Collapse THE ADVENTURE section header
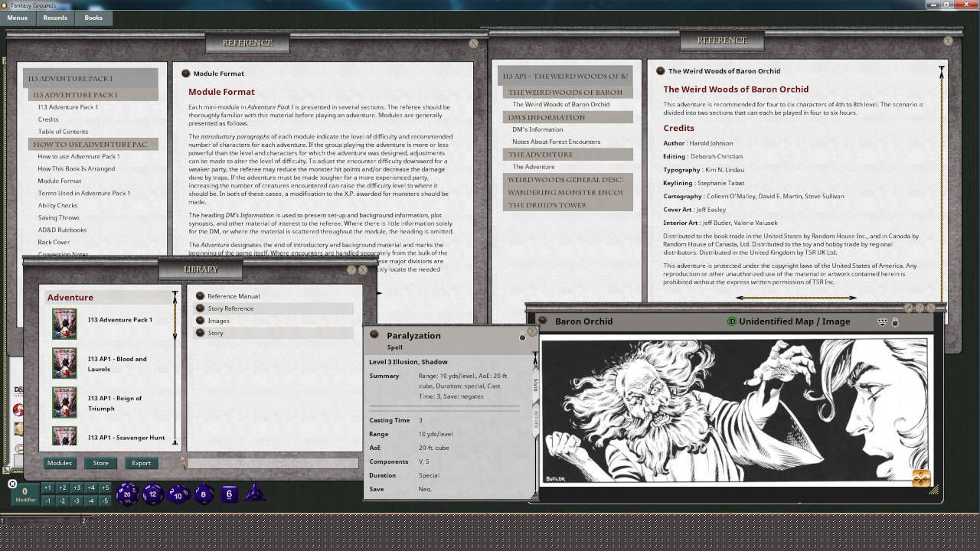This screenshot has width=980, height=551. click(568, 155)
